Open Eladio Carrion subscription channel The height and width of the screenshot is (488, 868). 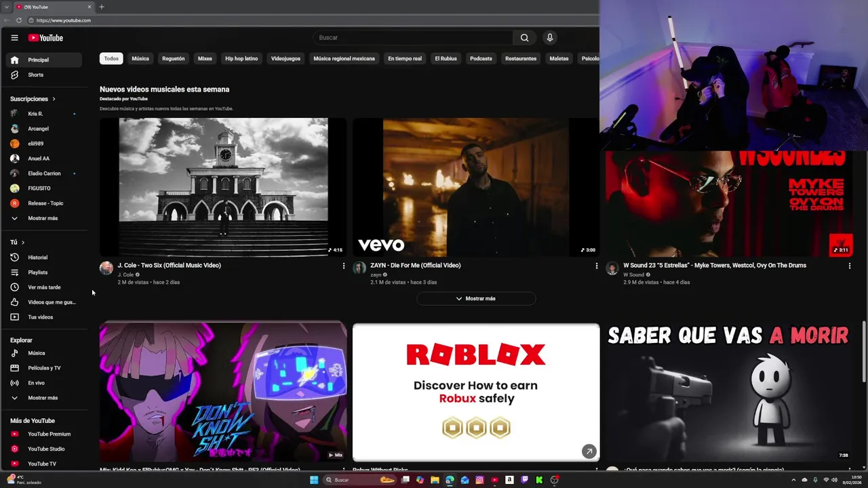pos(44,174)
